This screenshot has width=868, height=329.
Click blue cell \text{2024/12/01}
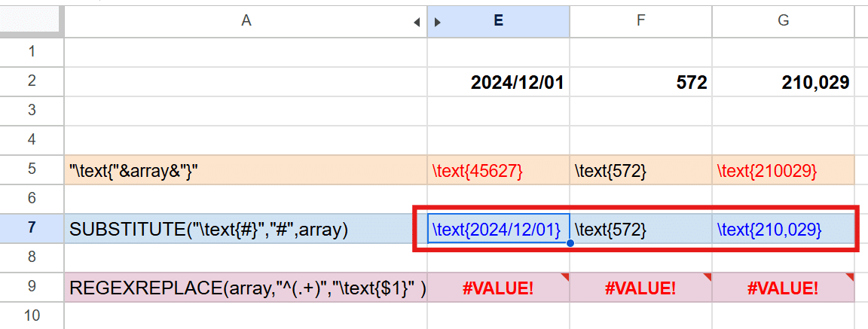[x=498, y=228]
